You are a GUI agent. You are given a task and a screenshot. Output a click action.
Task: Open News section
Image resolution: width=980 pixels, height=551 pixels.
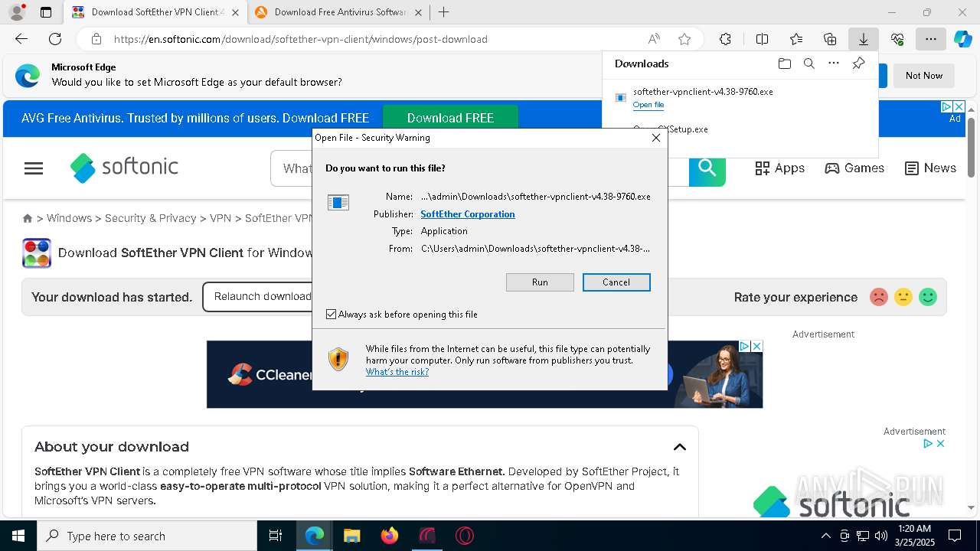(x=930, y=168)
